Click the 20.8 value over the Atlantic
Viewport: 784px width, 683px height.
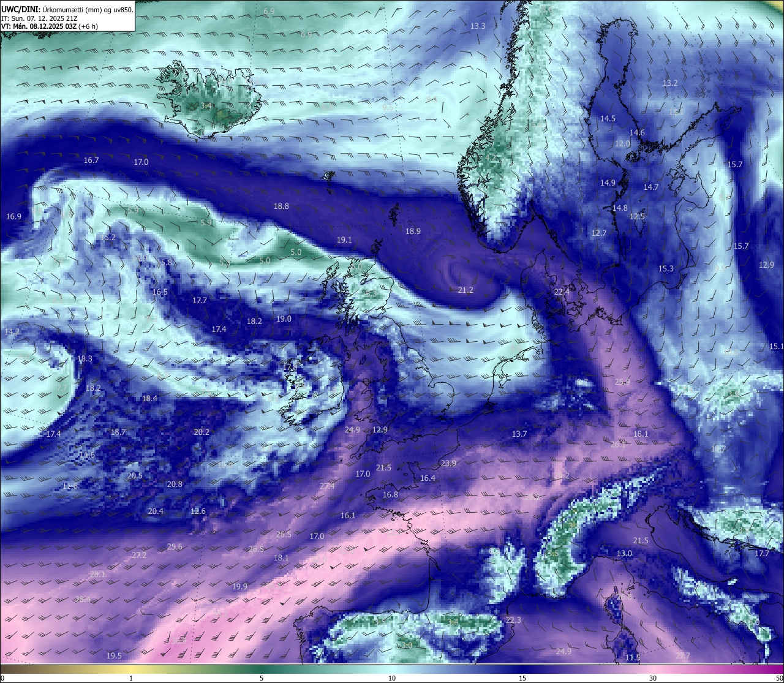[175, 484]
